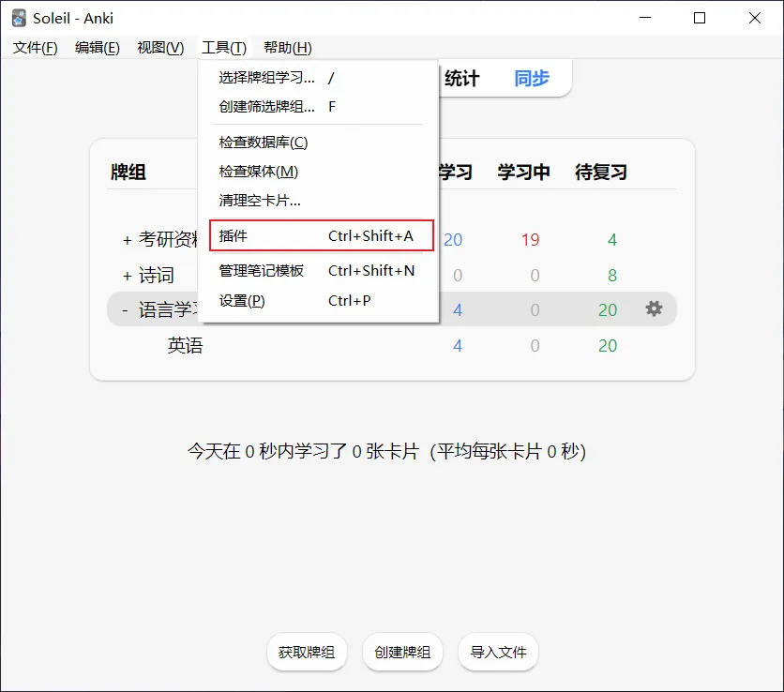Close the Anki window
Viewport: 784px width, 692px height.
tap(755, 18)
